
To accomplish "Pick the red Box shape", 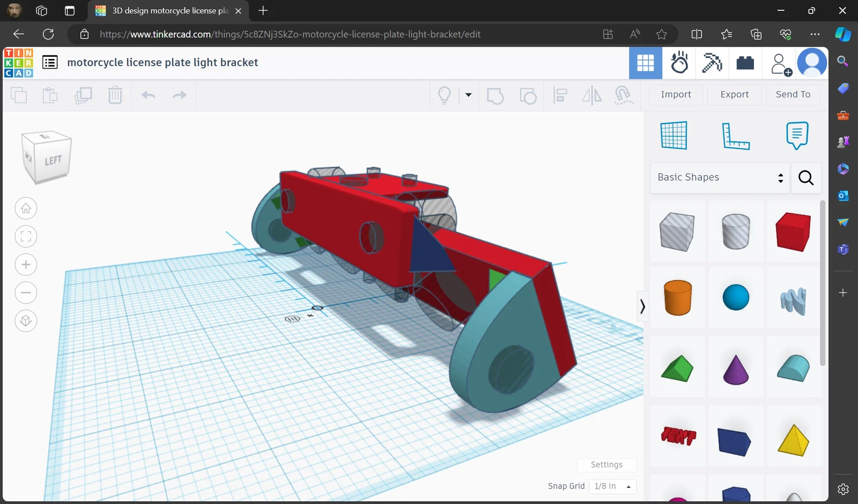I will click(793, 232).
